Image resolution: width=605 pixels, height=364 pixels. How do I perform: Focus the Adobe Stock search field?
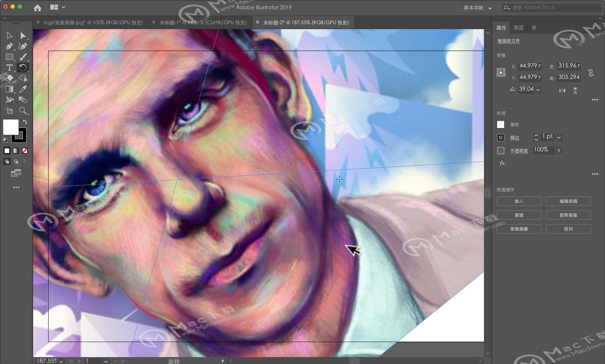coord(552,8)
